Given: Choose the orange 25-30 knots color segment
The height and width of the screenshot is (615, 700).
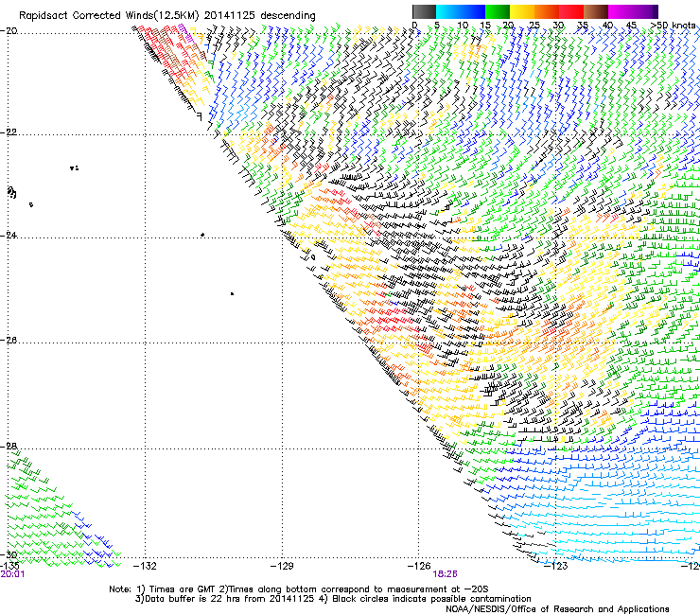Looking at the screenshot, I should click(x=547, y=11).
